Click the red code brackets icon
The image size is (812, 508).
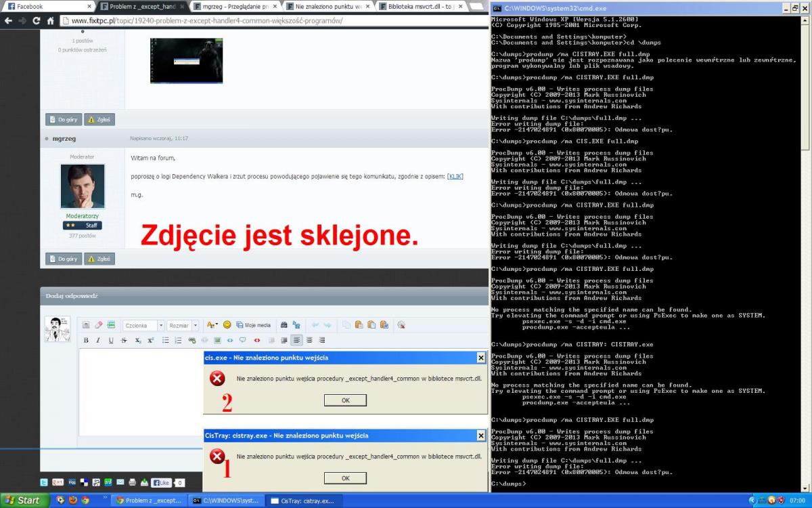click(x=256, y=340)
